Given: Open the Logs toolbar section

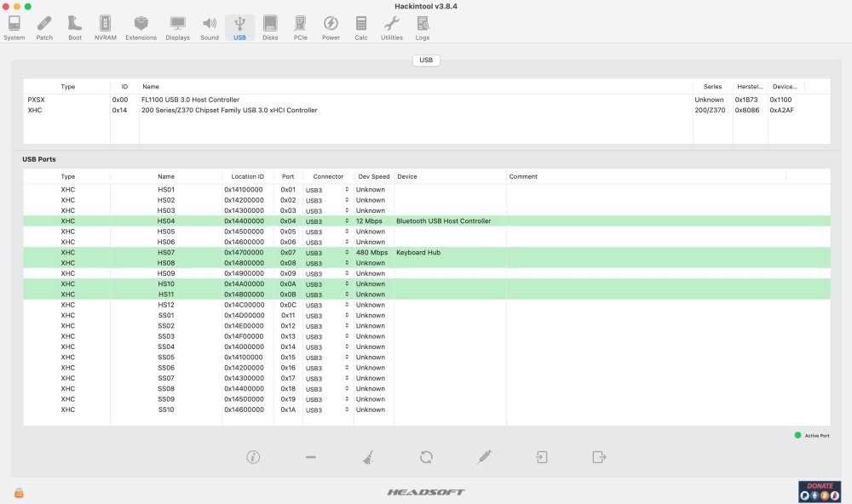Looking at the screenshot, I should (423, 28).
